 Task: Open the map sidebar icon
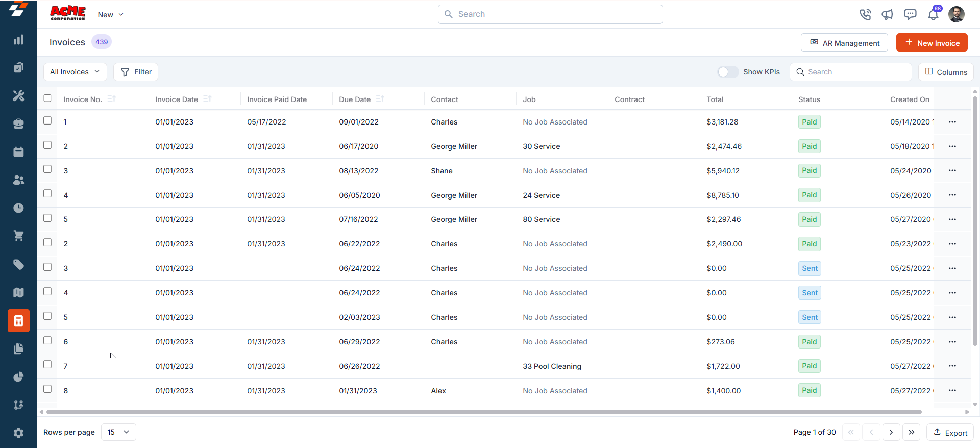[18, 293]
